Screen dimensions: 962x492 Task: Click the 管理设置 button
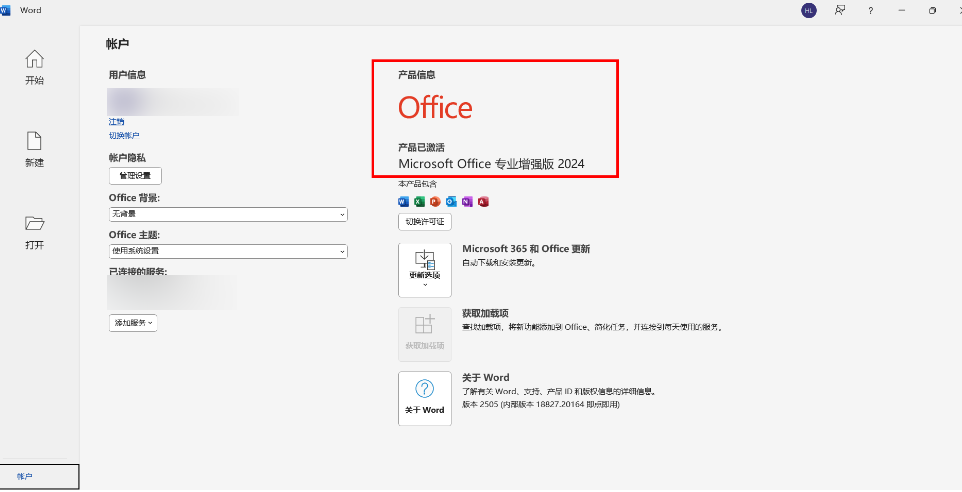(135, 176)
